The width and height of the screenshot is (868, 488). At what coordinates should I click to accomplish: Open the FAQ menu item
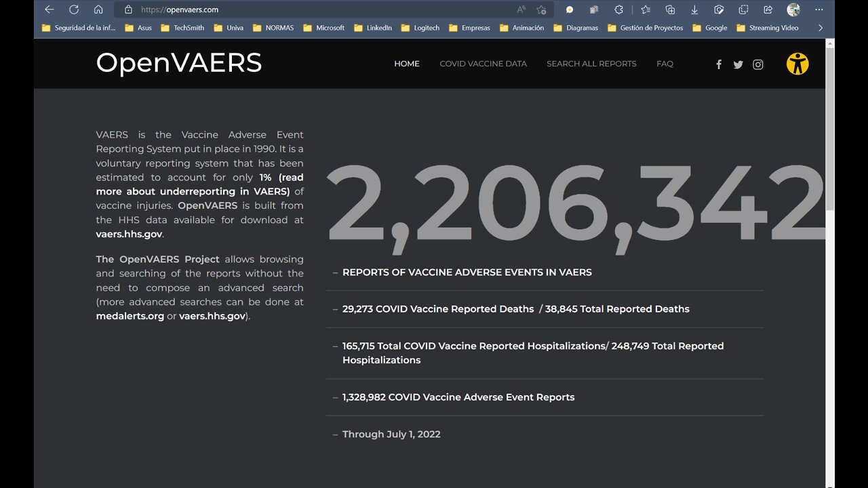tap(665, 64)
